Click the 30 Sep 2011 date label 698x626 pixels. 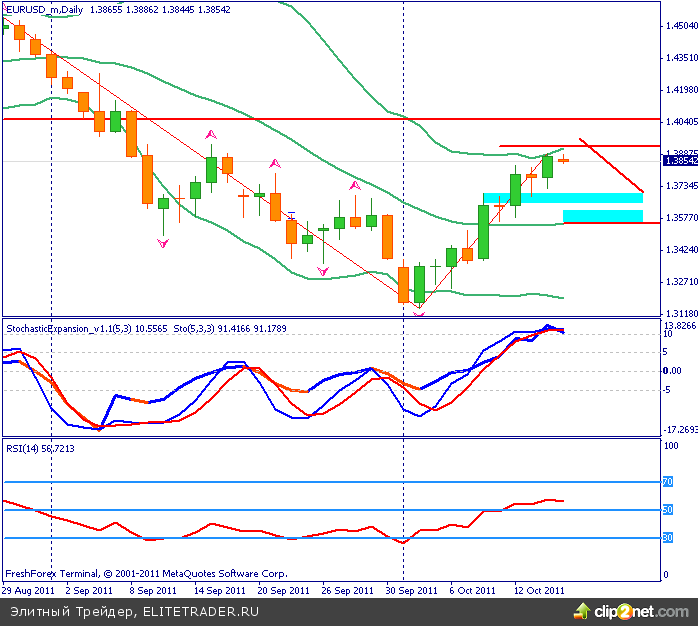click(x=412, y=591)
